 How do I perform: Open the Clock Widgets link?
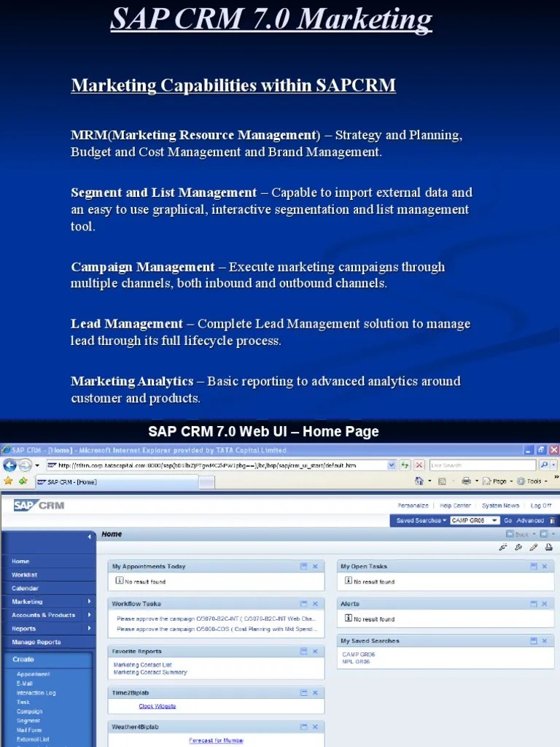[157, 706]
